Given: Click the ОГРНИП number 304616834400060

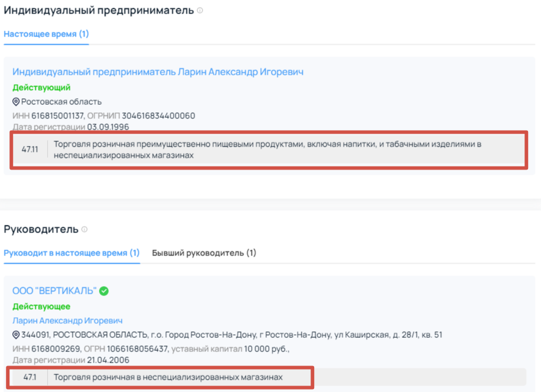Looking at the screenshot, I should (159, 116).
